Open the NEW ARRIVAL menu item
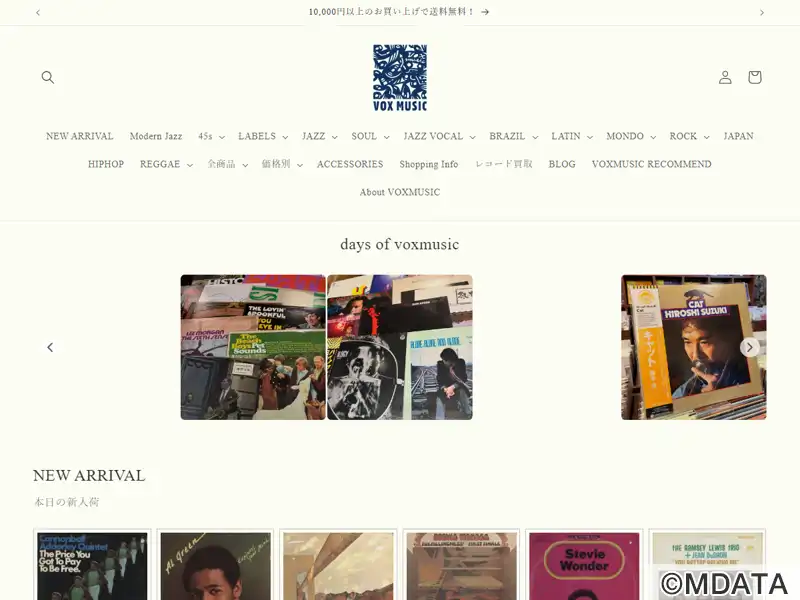 pos(80,136)
